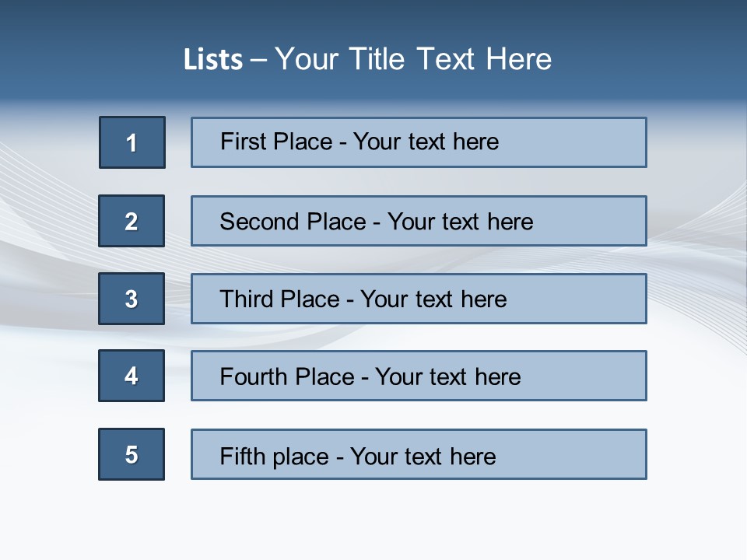This screenshot has height=560, width=747.
Task: Click the word 'Third' in third bar
Action: pos(247,299)
